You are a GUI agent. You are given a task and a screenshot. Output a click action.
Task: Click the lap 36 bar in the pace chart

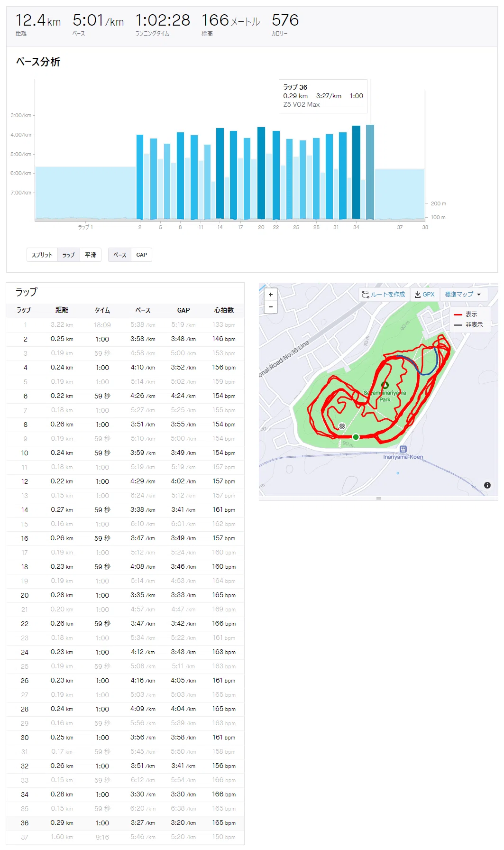tap(370, 172)
